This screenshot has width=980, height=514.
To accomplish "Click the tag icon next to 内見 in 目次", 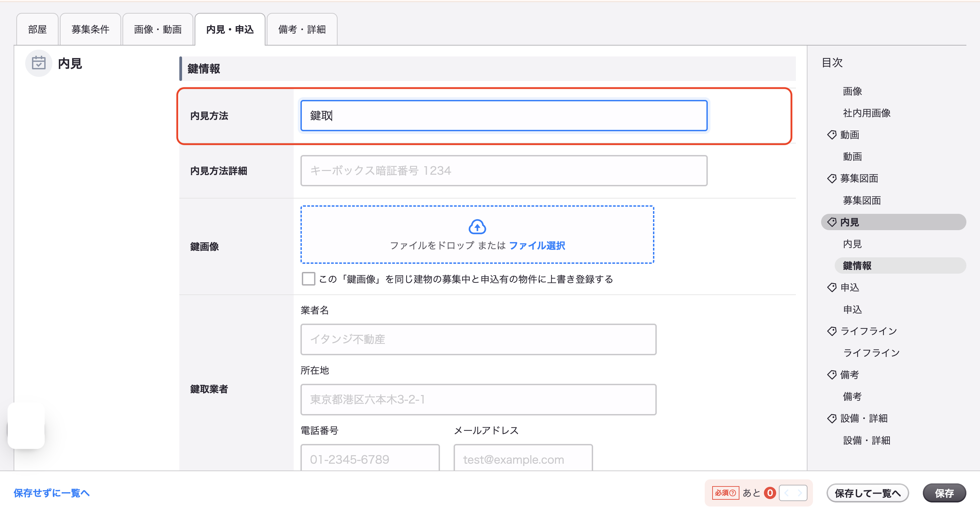I will tap(832, 222).
